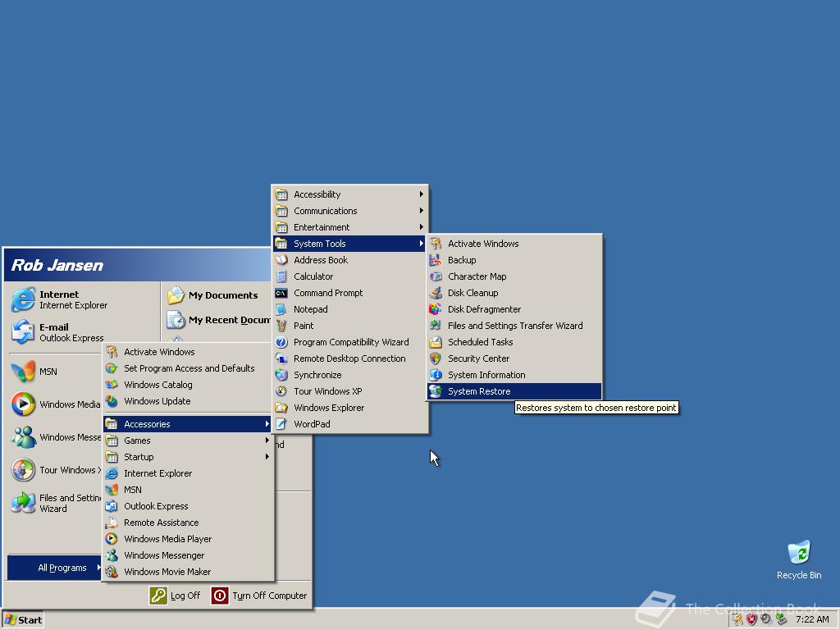Select System Restore from System Tools
Image resolution: width=840 pixels, height=630 pixels.
click(514, 391)
